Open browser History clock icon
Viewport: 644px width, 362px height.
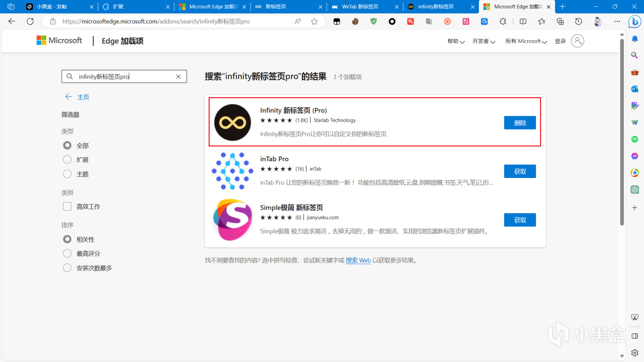tap(578, 22)
